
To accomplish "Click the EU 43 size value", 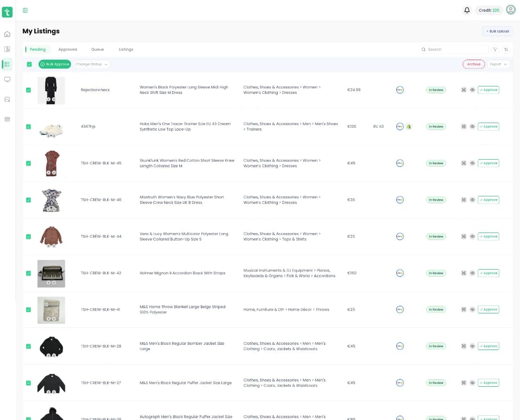I will point(378,127).
